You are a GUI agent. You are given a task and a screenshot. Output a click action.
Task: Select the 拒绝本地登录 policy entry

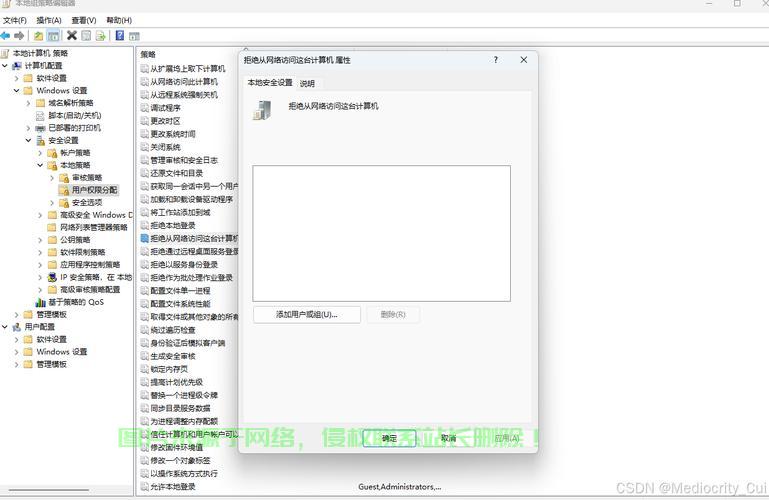click(x=173, y=226)
